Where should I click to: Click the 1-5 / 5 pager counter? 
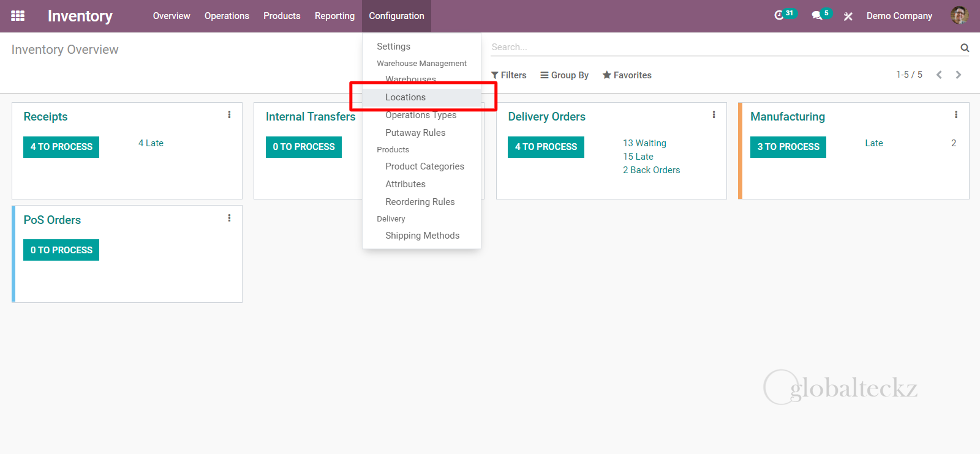(x=909, y=75)
